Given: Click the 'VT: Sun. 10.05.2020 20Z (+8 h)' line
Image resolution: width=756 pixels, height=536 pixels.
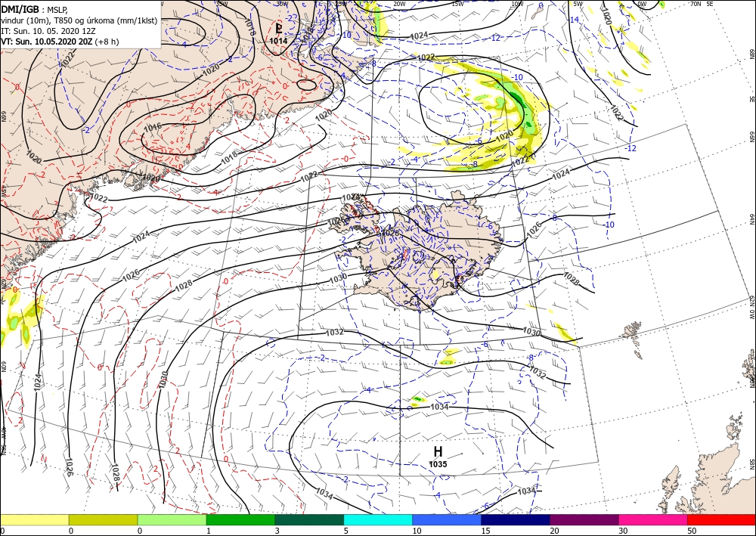Looking at the screenshot, I should 60,42.
